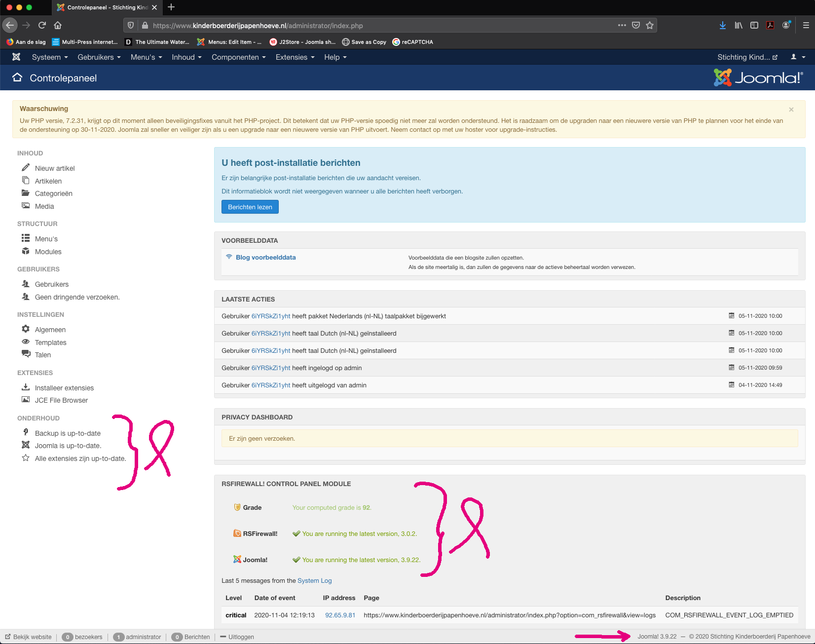Click the Nieuw artikel pencil icon
This screenshot has height=644, width=815.
click(26, 168)
